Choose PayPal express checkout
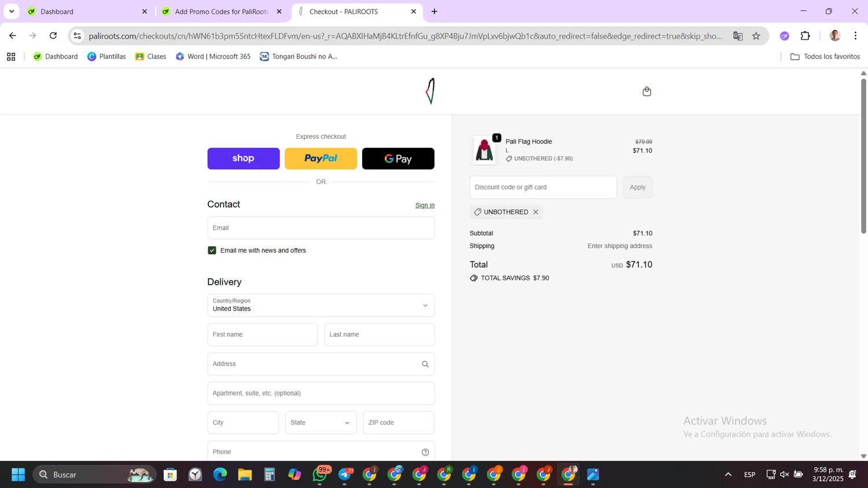 321,158
